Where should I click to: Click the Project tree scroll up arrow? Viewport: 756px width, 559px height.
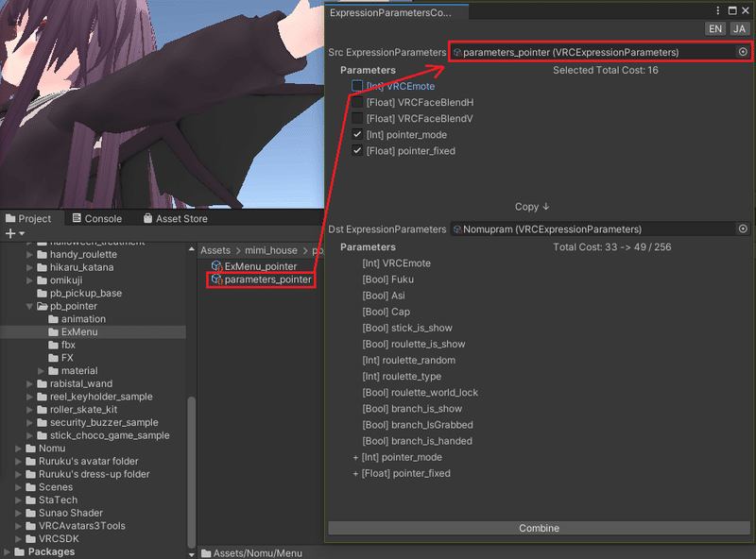click(192, 249)
